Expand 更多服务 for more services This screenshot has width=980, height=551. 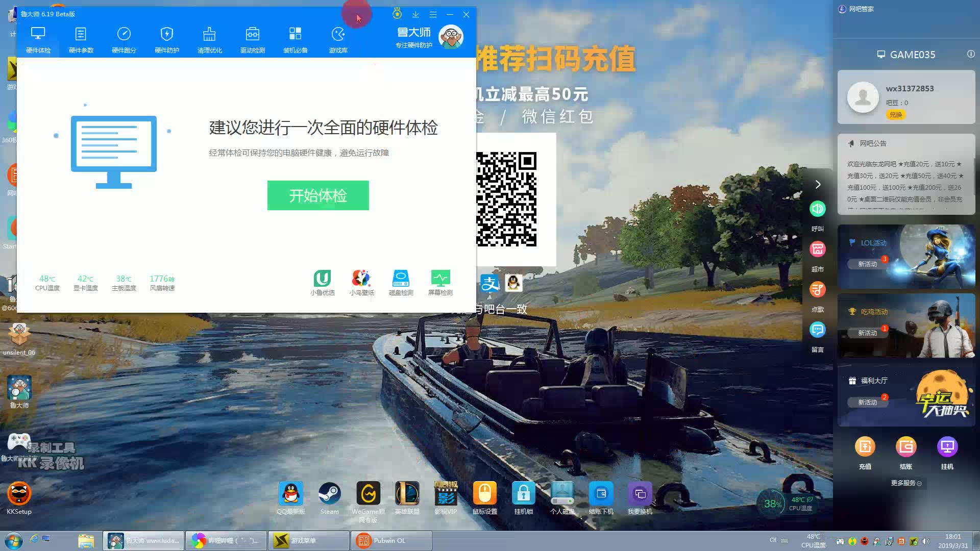tap(905, 483)
